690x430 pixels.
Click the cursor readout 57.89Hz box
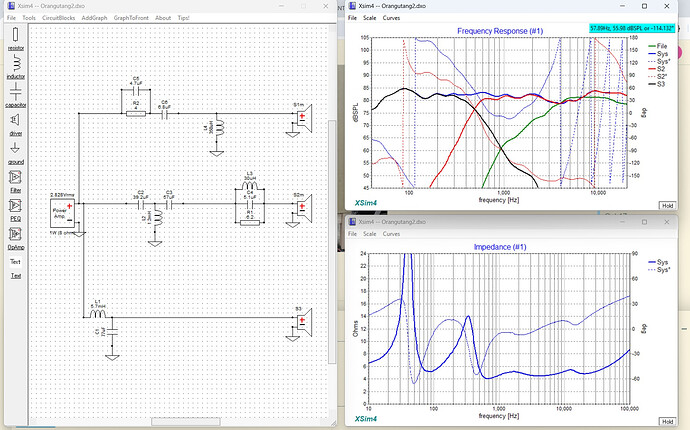pos(632,28)
